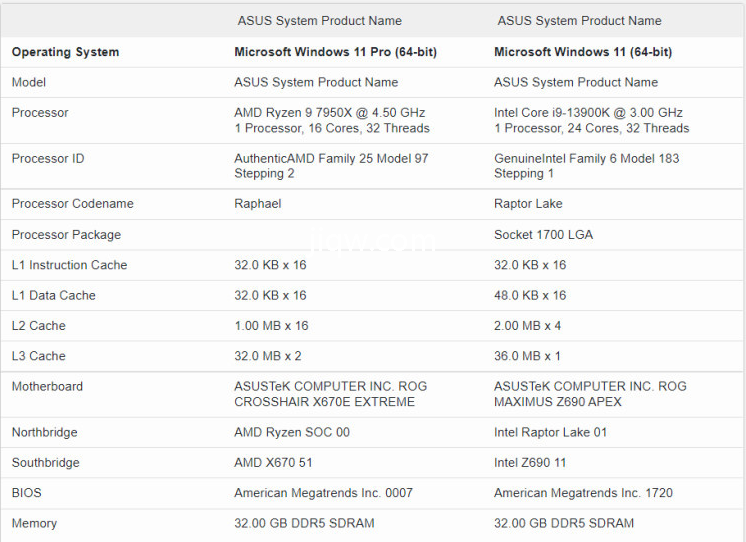Viewport: 746px width, 542px height.
Task: Select the Operating System row label
Action: pyautogui.click(x=65, y=52)
